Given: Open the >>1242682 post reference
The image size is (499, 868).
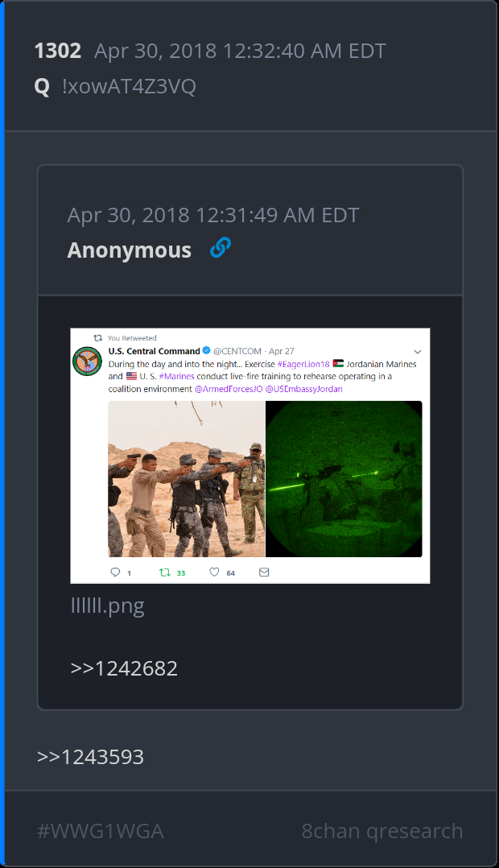Looking at the screenshot, I should point(124,668).
